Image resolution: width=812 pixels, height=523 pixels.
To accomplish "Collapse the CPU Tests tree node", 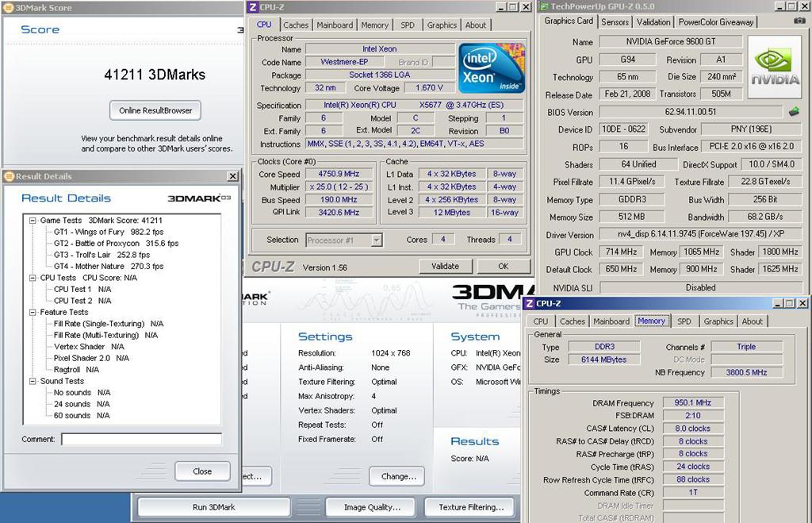I will [33, 278].
